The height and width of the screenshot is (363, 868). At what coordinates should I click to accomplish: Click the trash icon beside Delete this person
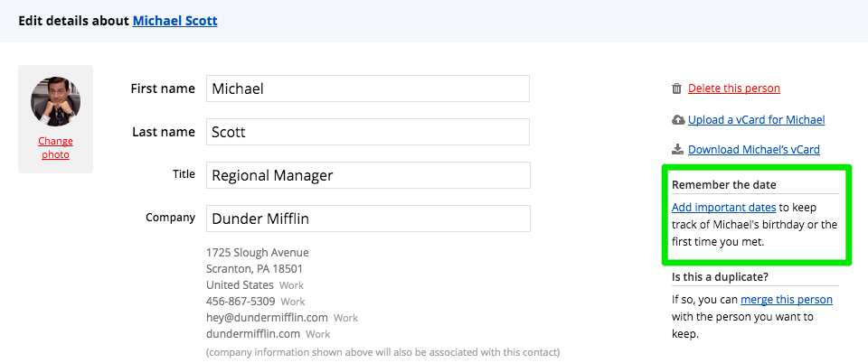[x=676, y=88]
